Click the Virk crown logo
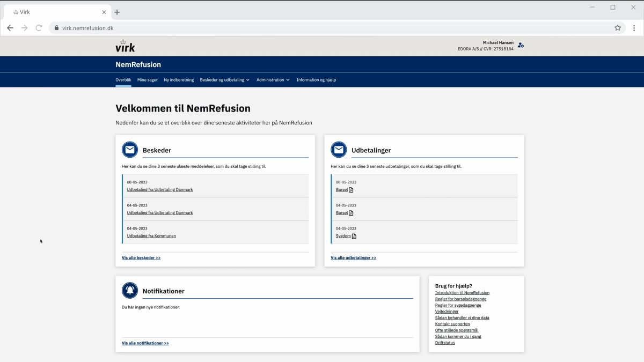644x362 pixels. pos(125,46)
